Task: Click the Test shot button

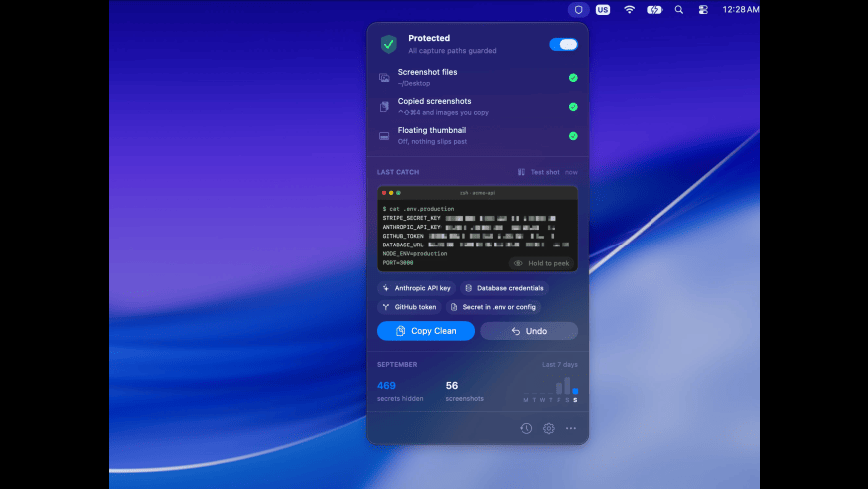Action: (538, 172)
